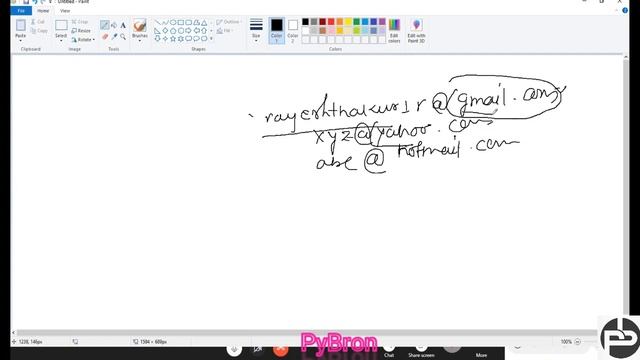Choose the Rectangle shape
Image resolution: width=640 pixels, height=360 pixels.
(x=181, y=22)
